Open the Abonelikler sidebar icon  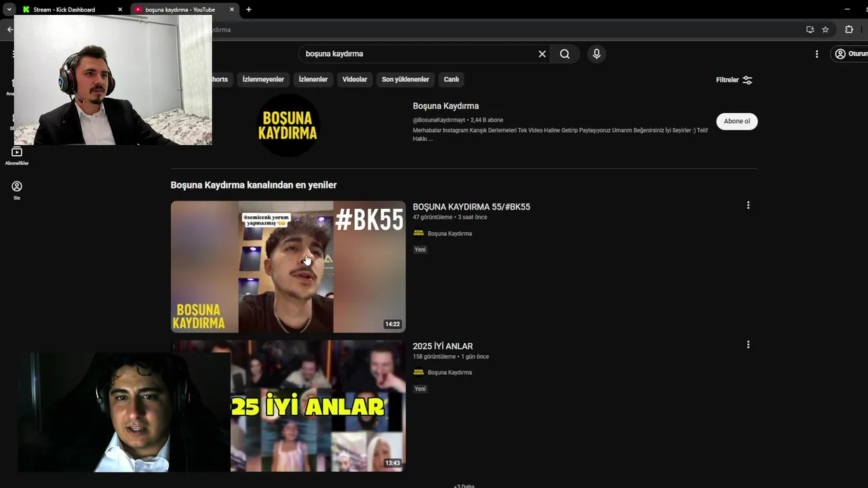click(17, 156)
